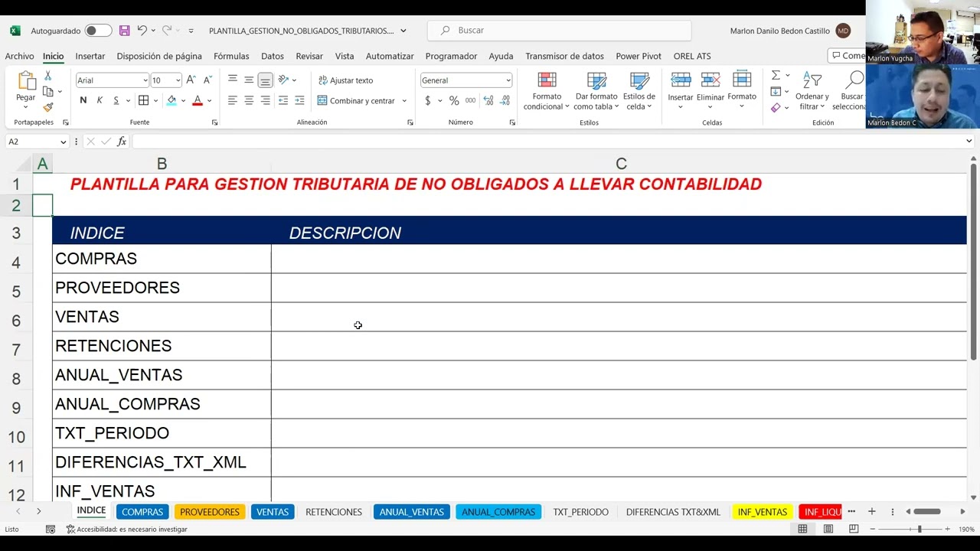Image resolution: width=980 pixels, height=551 pixels.
Task: Click the AutoSum sigma icon
Action: point(776,75)
